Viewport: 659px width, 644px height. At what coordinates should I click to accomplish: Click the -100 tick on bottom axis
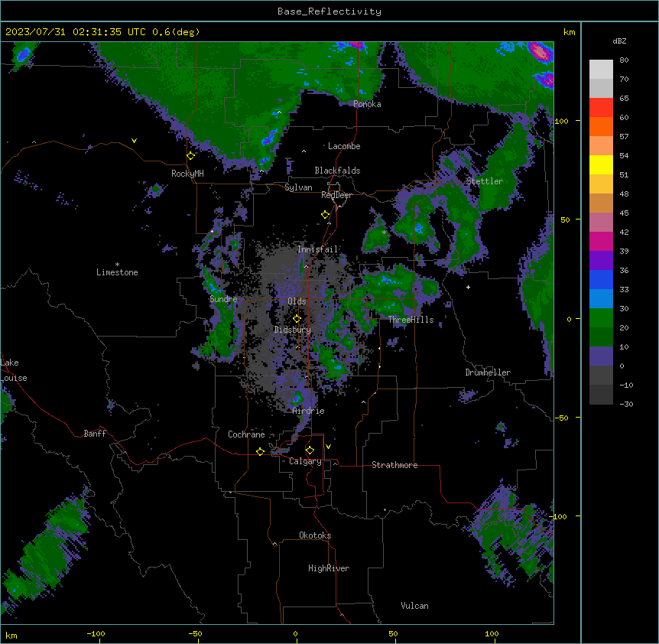(x=96, y=633)
